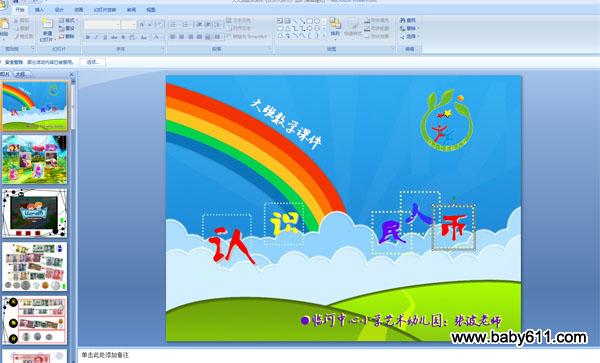Open the font name combo box
The image size is (600, 363).
click(102, 25)
